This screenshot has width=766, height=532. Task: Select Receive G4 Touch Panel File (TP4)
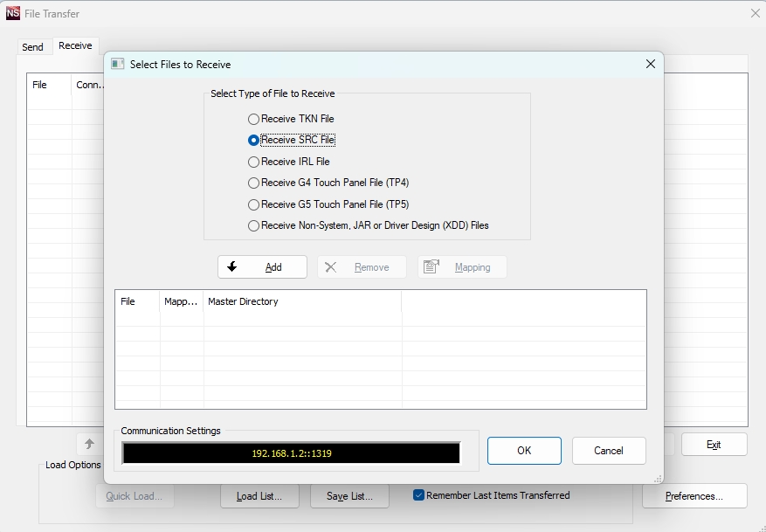click(x=254, y=183)
